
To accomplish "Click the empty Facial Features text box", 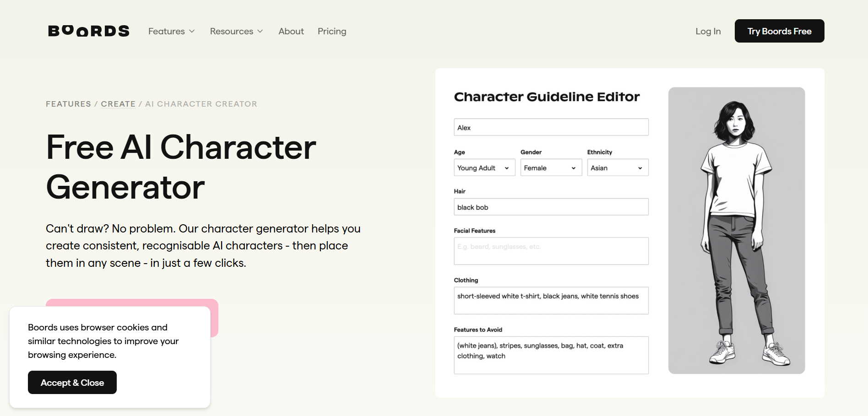I will pyautogui.click(x=551, y=251).
